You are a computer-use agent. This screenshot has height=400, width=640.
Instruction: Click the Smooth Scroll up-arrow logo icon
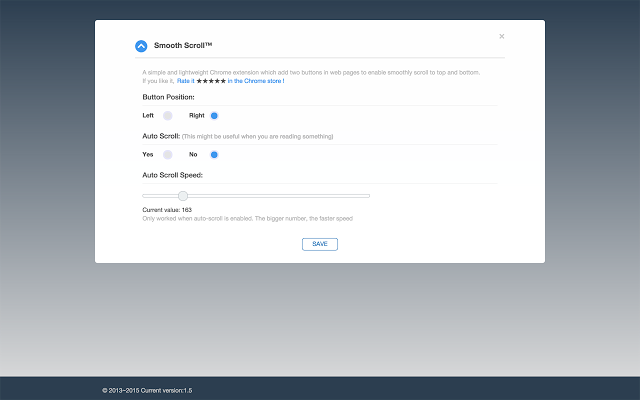click(x=141, y=46)
